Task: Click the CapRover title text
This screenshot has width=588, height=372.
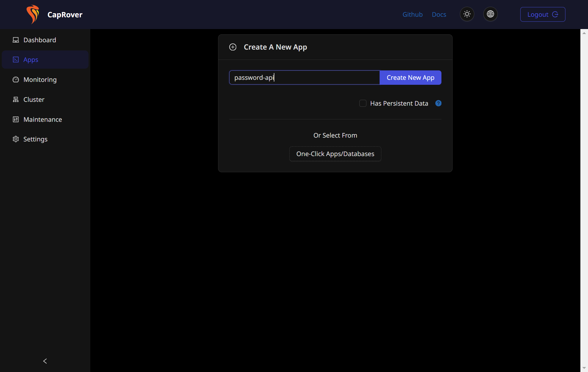Action: (65, 14)
